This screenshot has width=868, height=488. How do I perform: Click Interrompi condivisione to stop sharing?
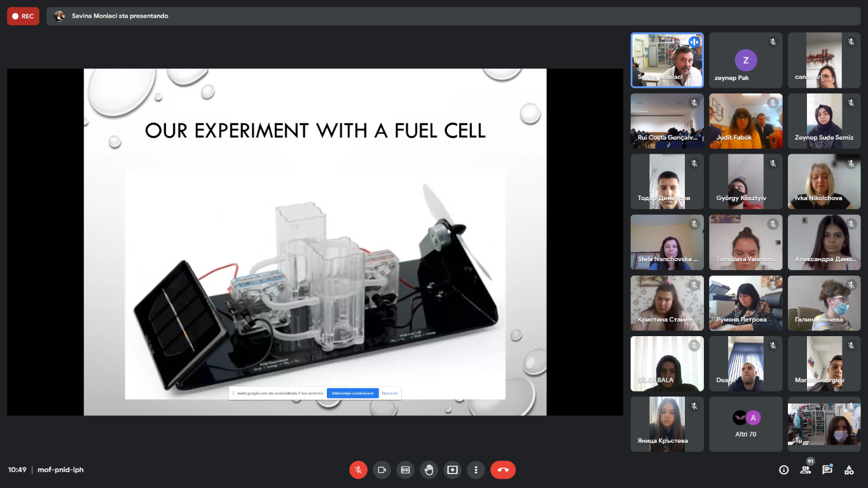point(352,393)
